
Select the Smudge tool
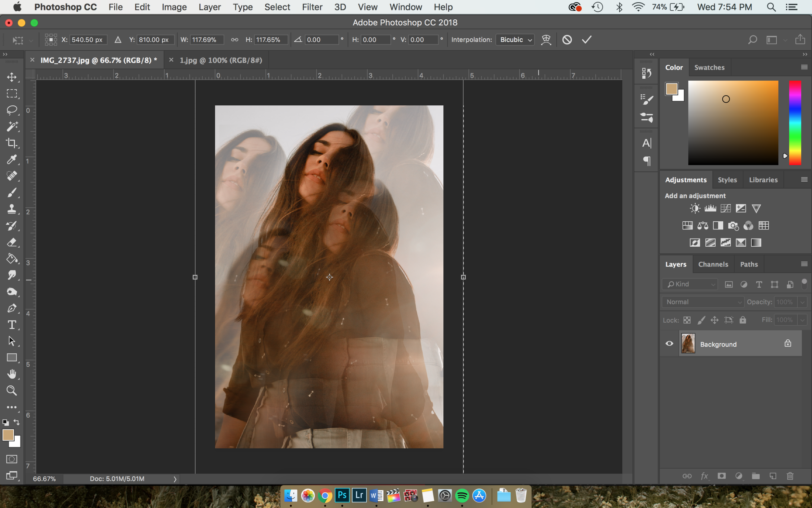12,275
